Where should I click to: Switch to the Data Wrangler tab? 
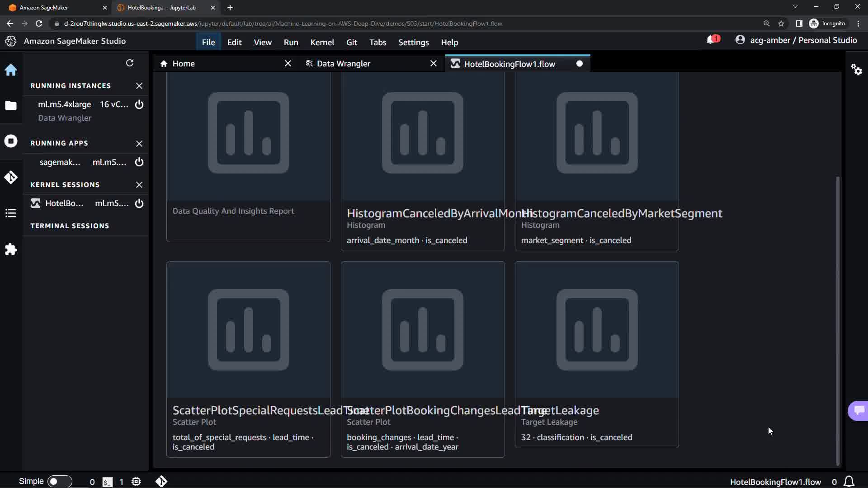pyautogui.click(x=344, y=64)
